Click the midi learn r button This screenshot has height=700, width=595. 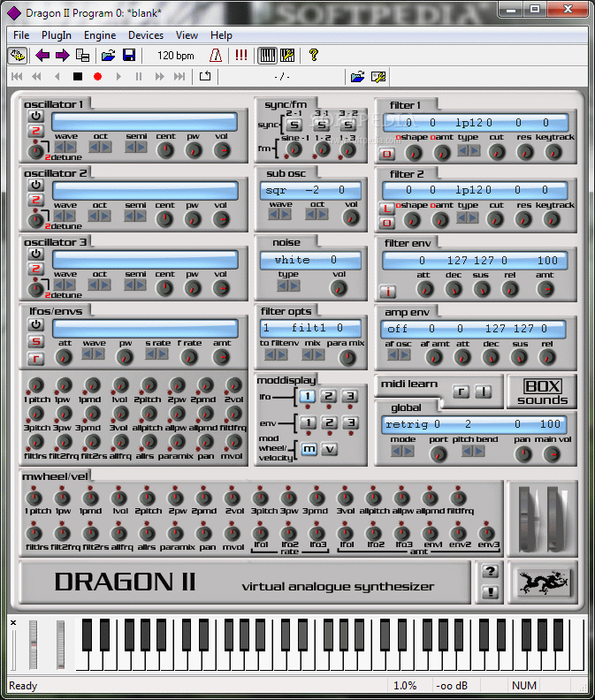point(462,392)
